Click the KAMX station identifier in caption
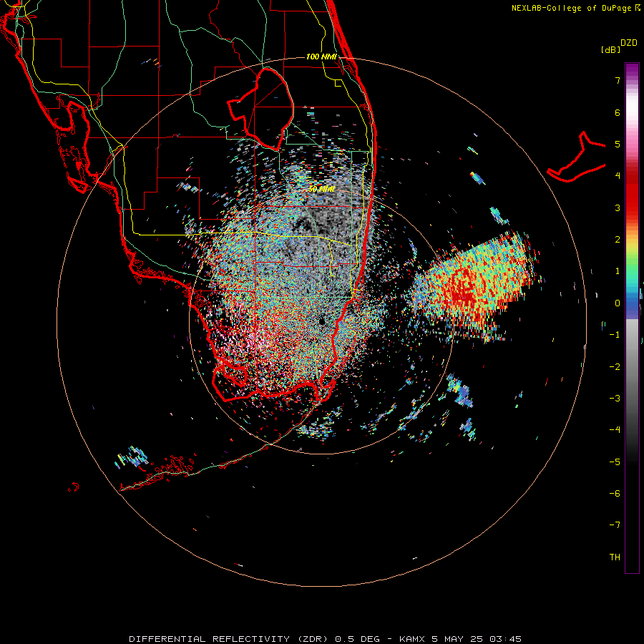Screen dimensions: 644x644 click(x=412, y=639)
